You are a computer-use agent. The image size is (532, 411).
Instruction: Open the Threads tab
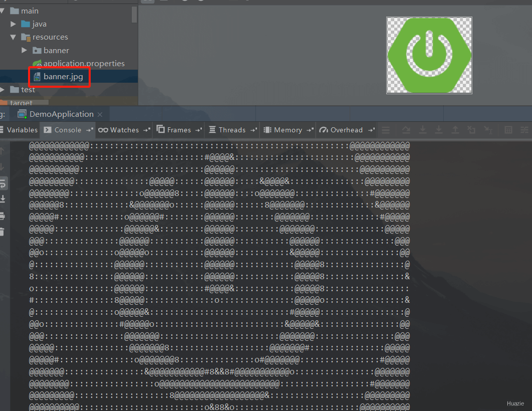pyautogui.click(x=232, y=130)
